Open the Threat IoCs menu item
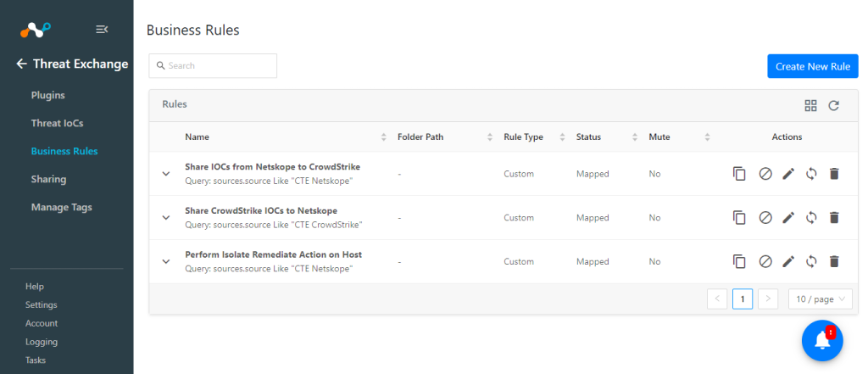This screenshot has height=374, width=868. (57, 123)
